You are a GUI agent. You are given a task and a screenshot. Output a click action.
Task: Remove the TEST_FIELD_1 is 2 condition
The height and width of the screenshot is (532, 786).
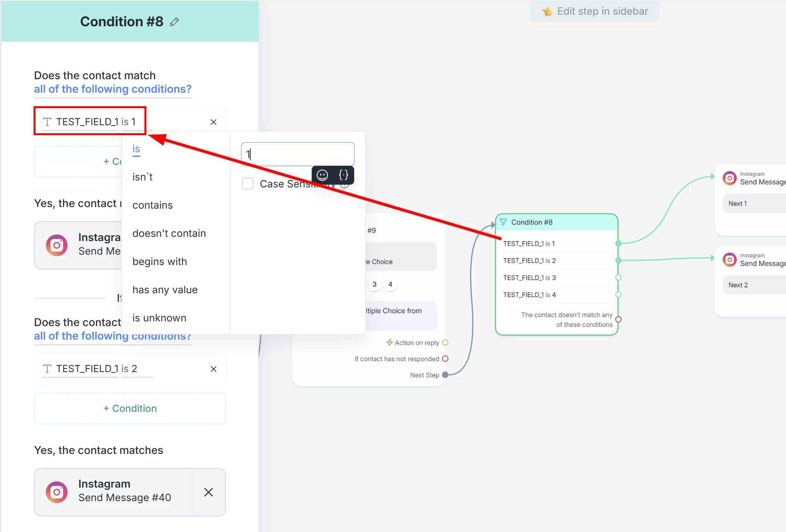213,369
